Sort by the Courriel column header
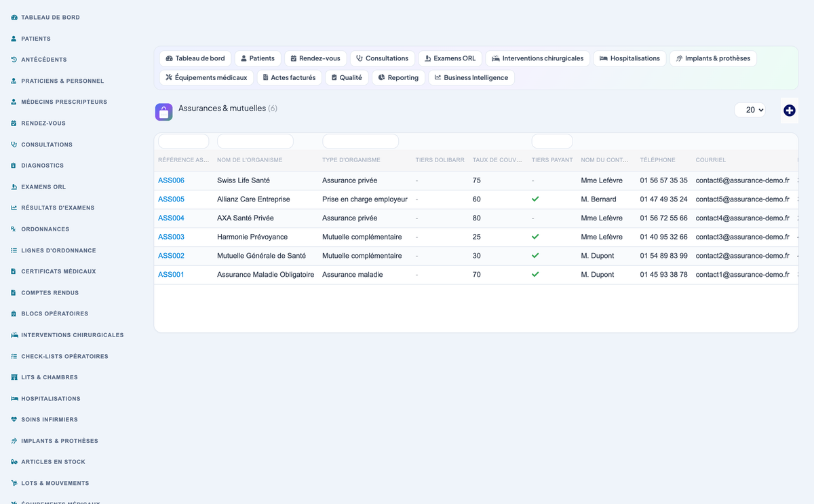 point(710,160)
